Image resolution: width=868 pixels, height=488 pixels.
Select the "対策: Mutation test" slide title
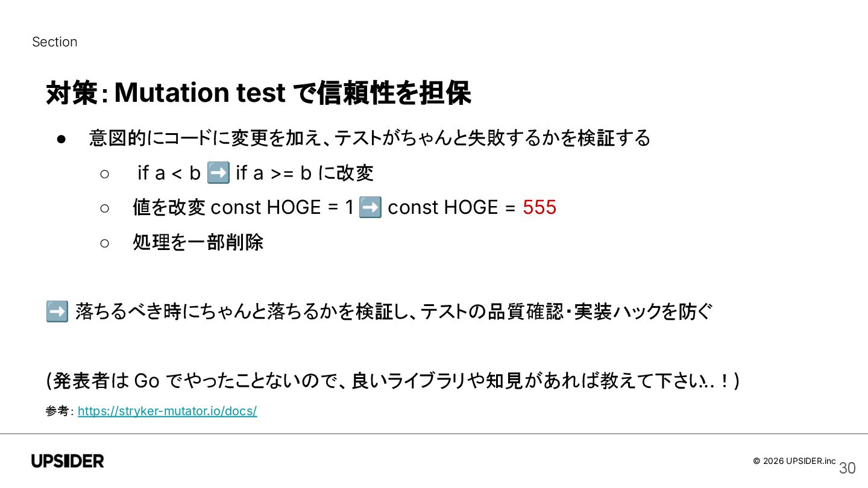click(258, 93)
